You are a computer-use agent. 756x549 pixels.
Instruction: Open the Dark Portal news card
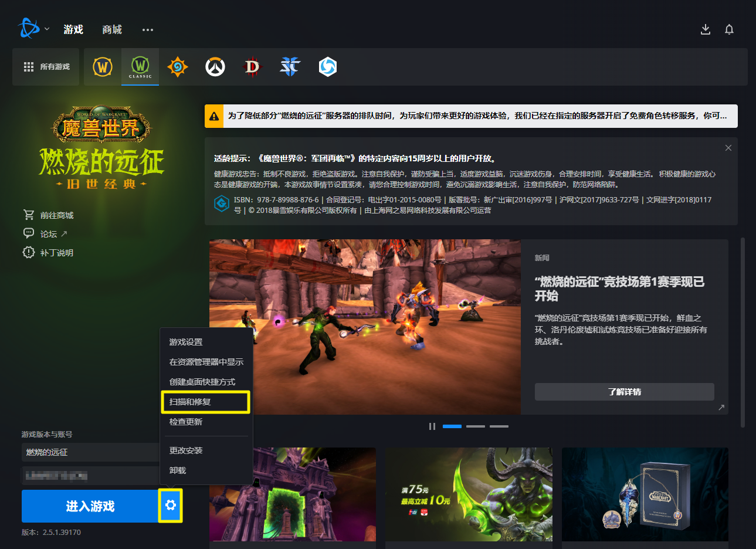[293, 494]
